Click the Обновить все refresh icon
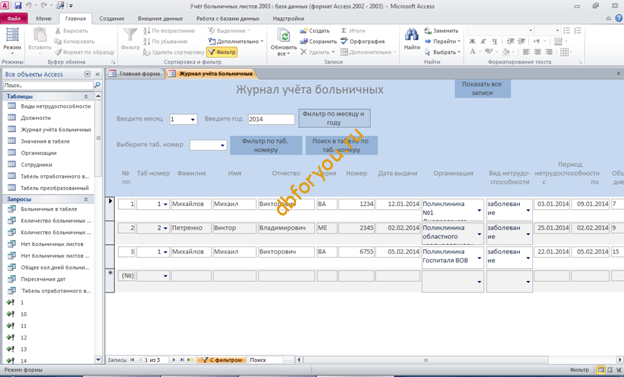The height and width of the screenshot is (377, 624). coord(283,36)
